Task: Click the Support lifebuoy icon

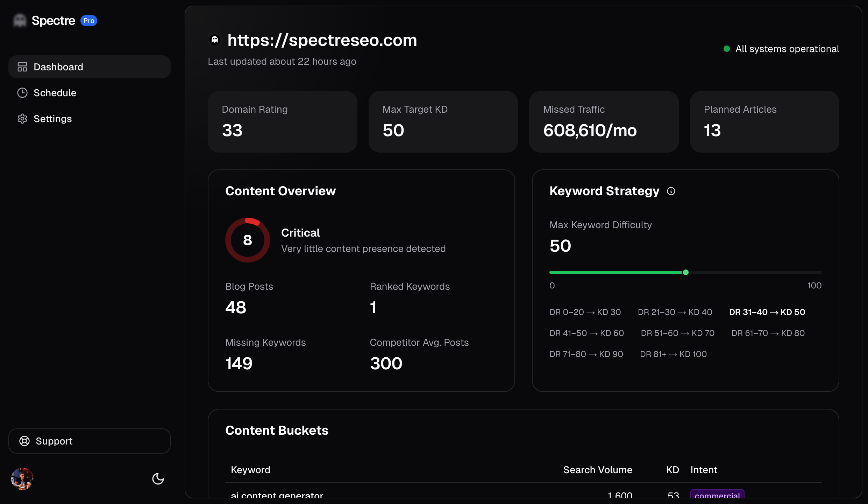Action: (24, 441)
